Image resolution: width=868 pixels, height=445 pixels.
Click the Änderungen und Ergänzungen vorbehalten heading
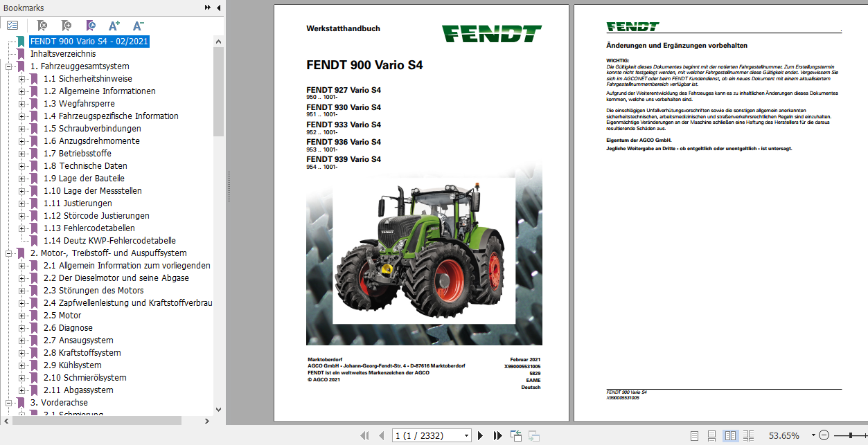[677, 46]
